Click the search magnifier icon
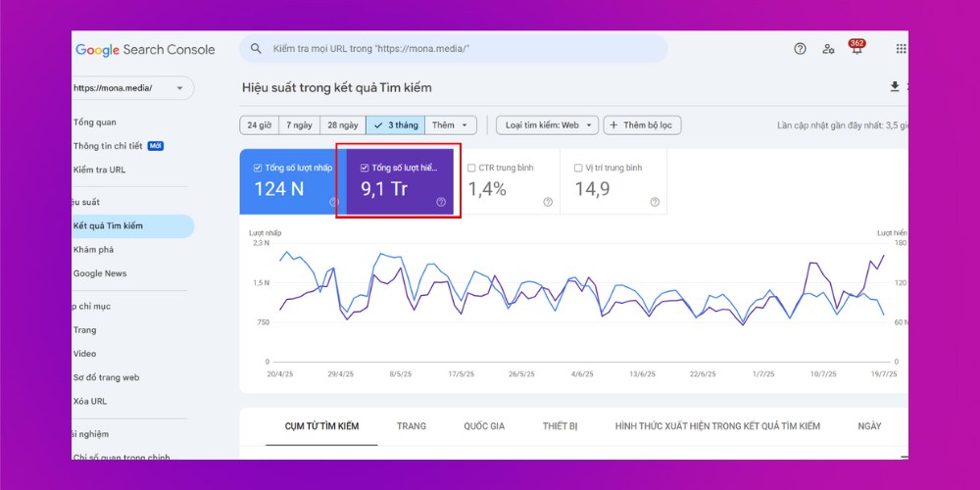This screenshot has height=490, width=980. [256, 49]
